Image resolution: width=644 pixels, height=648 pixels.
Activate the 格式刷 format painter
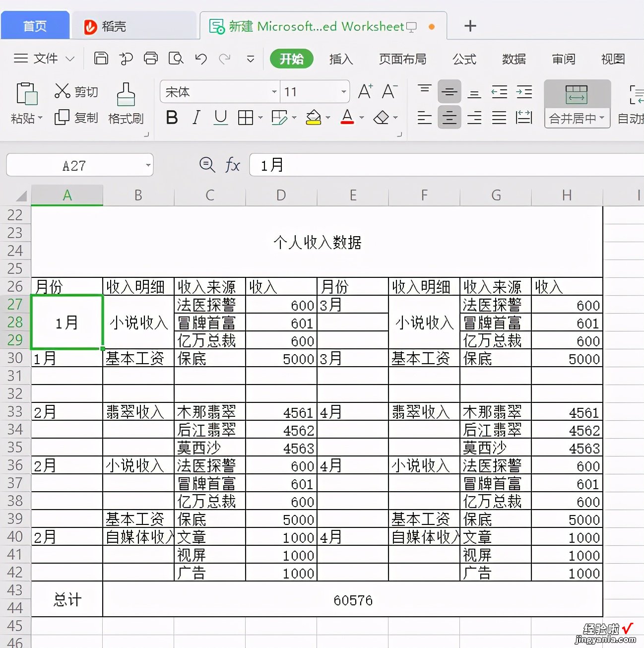pos(126,103)
